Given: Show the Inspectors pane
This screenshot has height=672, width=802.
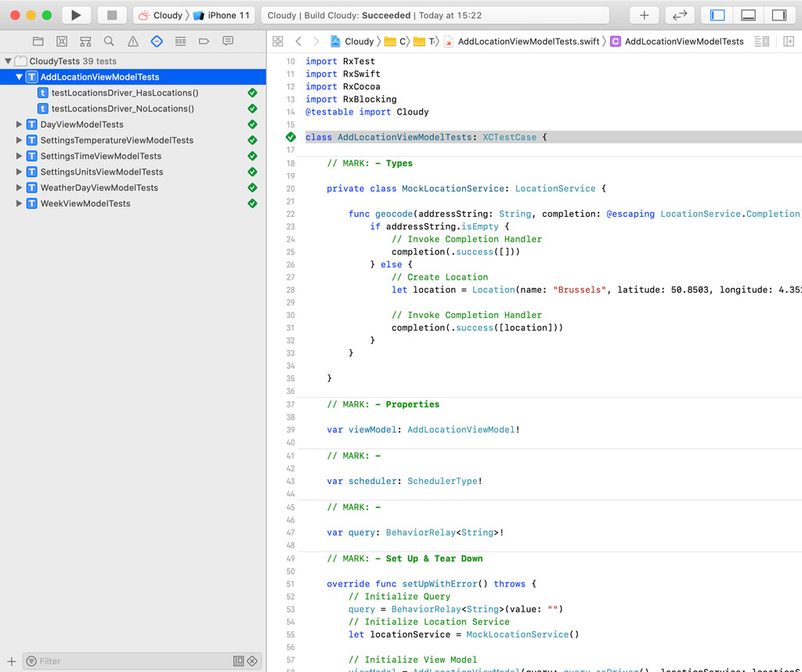Looking at the screenshot, I should pos(779,15).
